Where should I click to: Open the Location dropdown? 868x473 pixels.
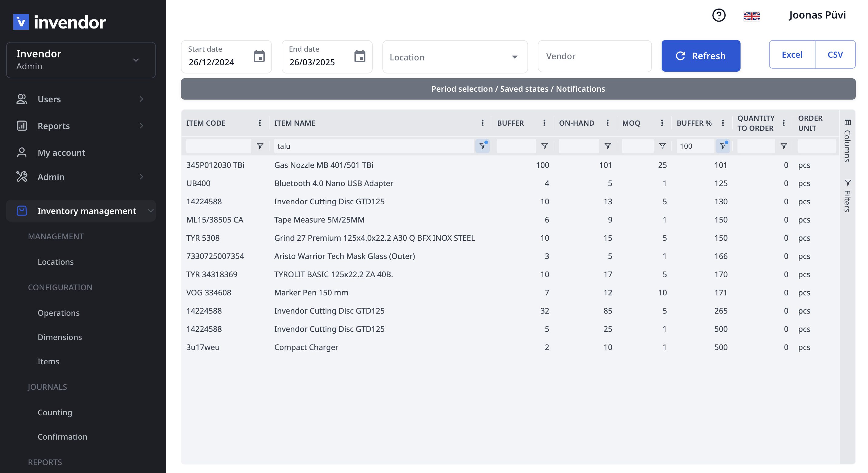[455, 57]
